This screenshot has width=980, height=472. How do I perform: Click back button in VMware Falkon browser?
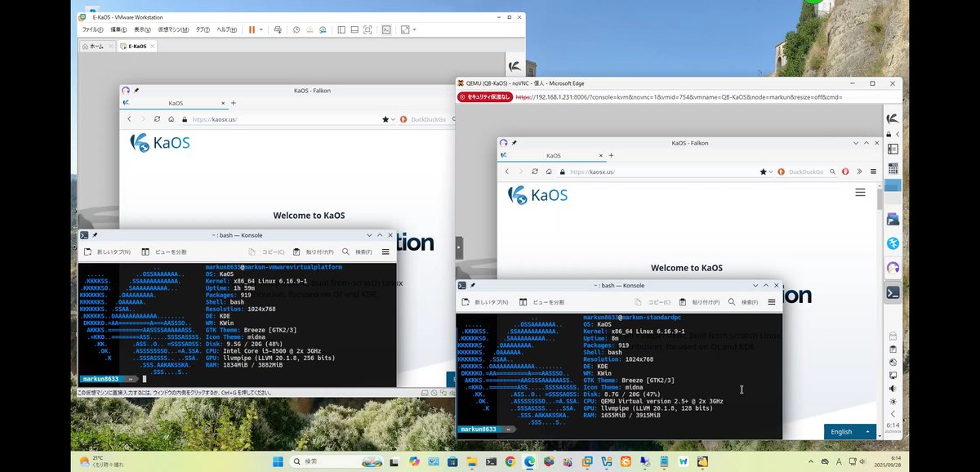(131, 119)
